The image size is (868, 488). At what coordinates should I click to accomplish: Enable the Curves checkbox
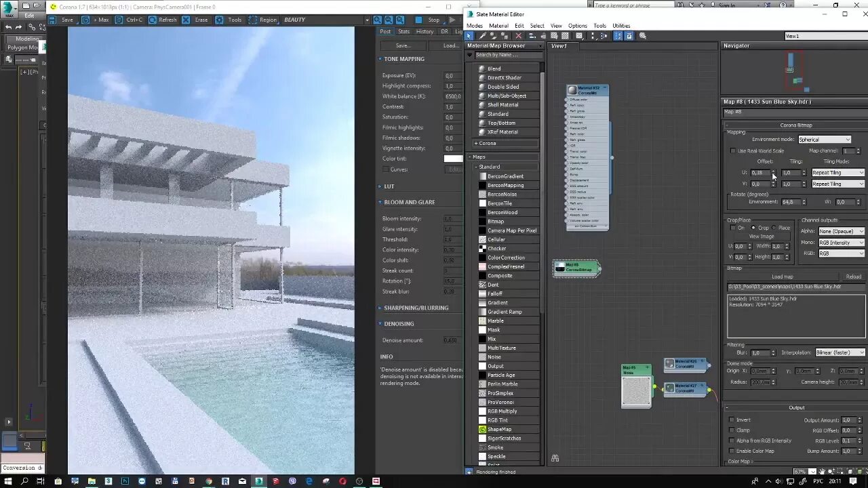click(386, 169)
